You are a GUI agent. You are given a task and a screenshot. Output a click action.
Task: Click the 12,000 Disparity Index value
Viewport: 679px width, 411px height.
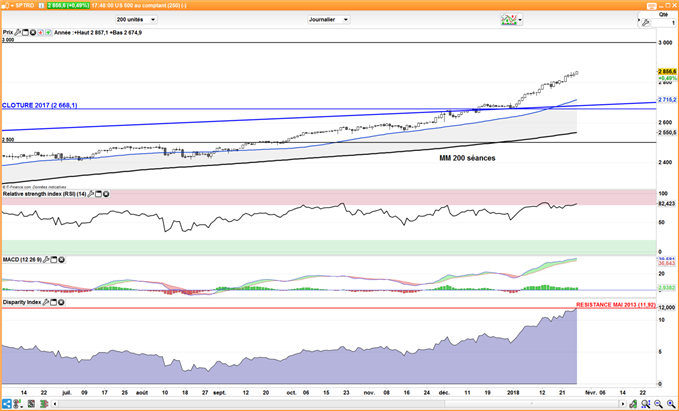667,307
